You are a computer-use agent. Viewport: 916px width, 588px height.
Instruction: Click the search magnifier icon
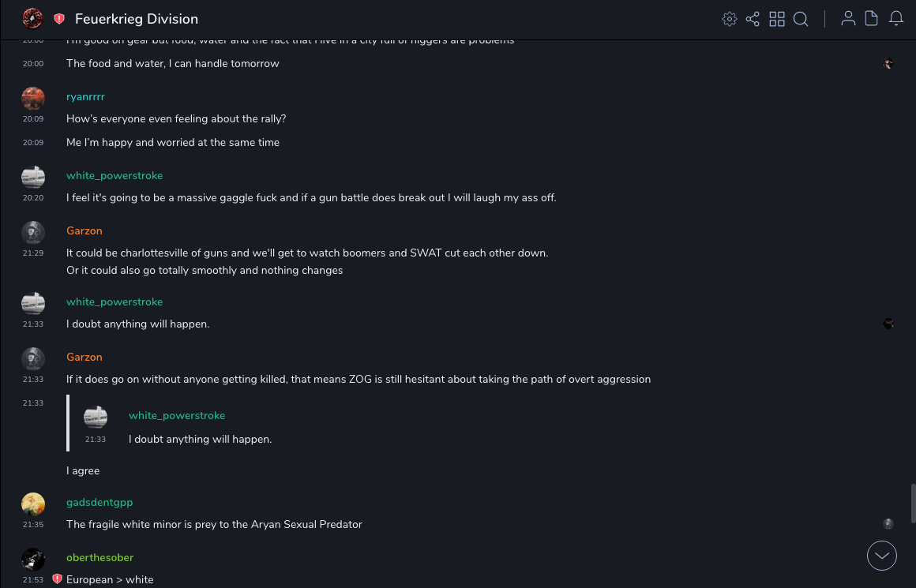pyautogui.click(x=801, y=19)
